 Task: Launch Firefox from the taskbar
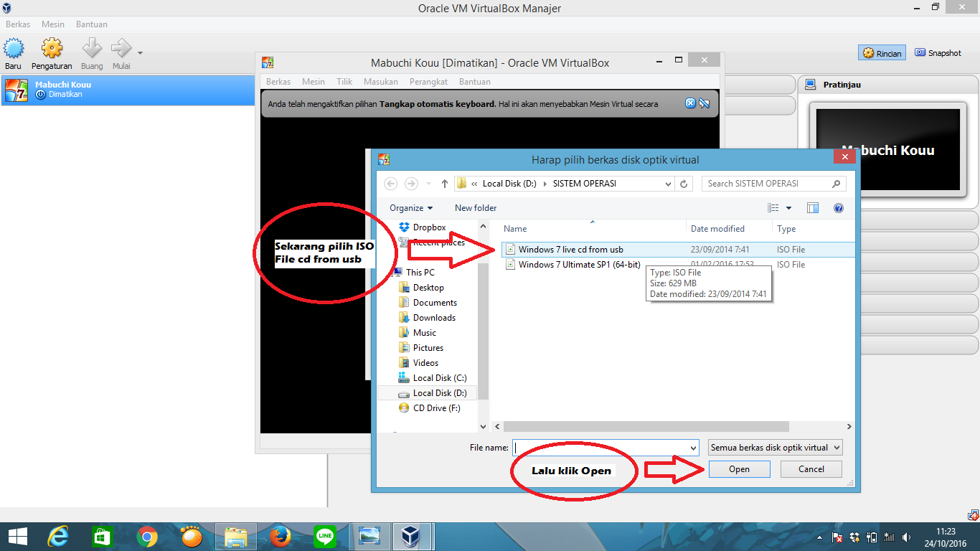pyautogui.click(x=281, y=536)
